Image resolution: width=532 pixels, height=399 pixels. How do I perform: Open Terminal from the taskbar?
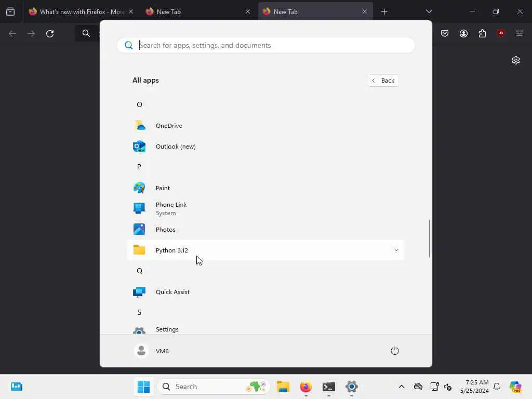[328, 387]
